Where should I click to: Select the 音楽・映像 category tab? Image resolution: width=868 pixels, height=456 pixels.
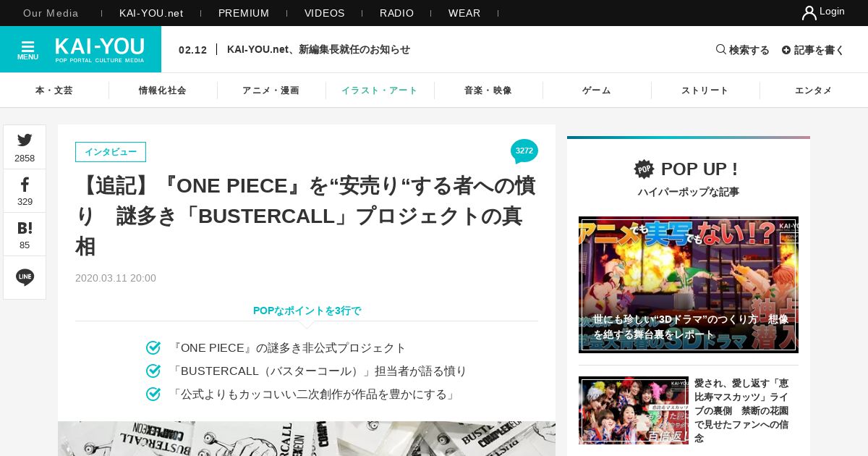pos(488,90)
